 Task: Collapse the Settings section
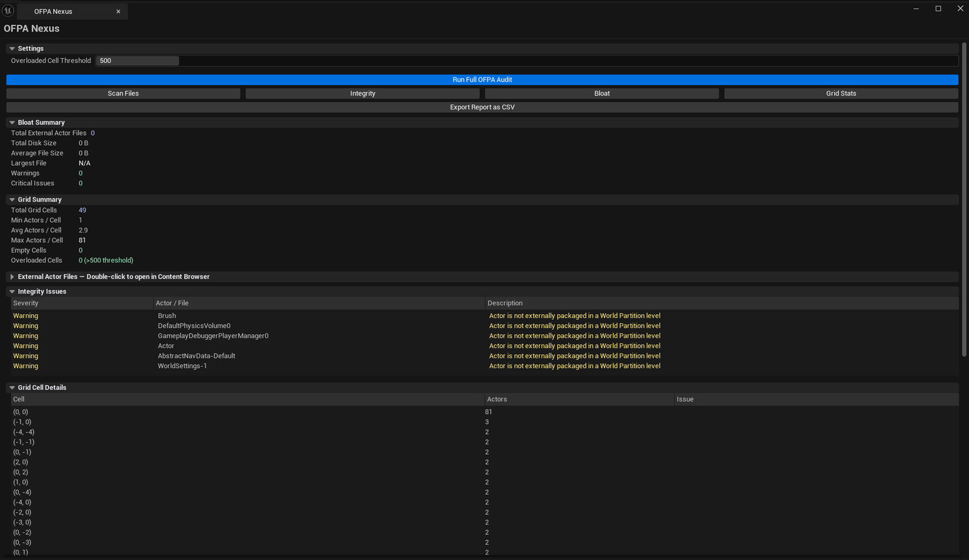(x=12, y=48)
